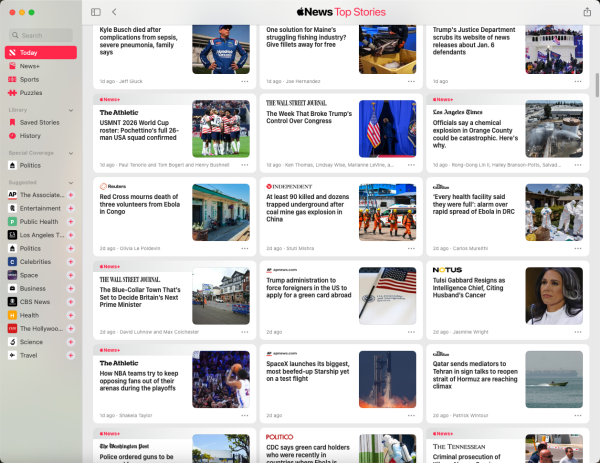Follow Business with its plus button

point(71,289)
